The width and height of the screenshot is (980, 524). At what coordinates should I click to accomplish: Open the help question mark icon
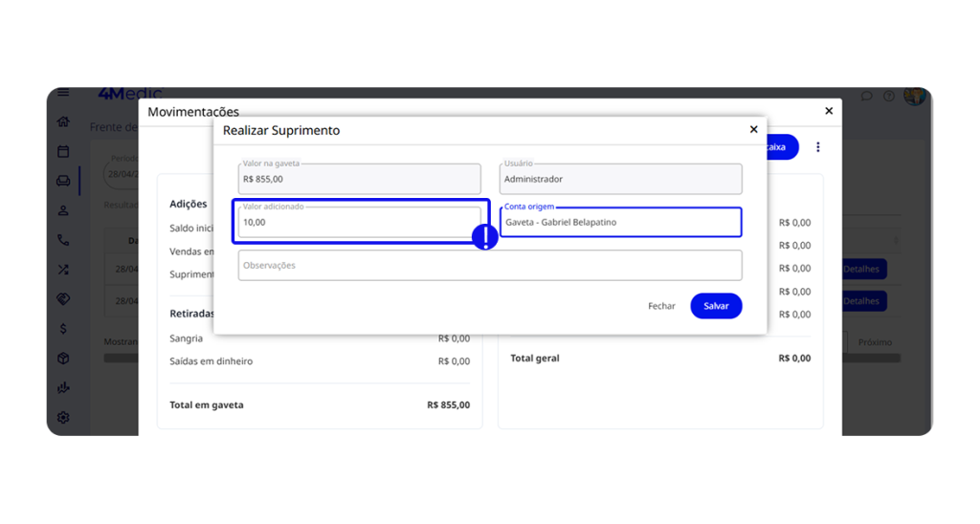[889, 96]
